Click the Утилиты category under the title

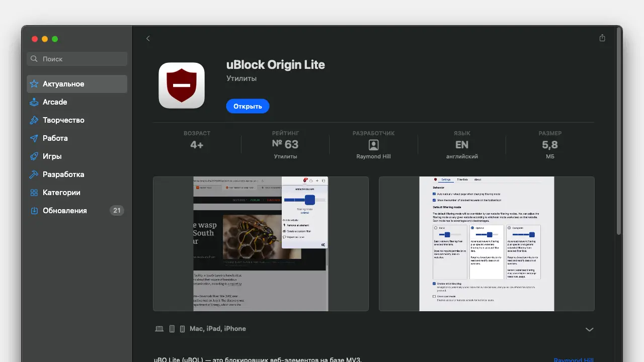tap(242, 78)
